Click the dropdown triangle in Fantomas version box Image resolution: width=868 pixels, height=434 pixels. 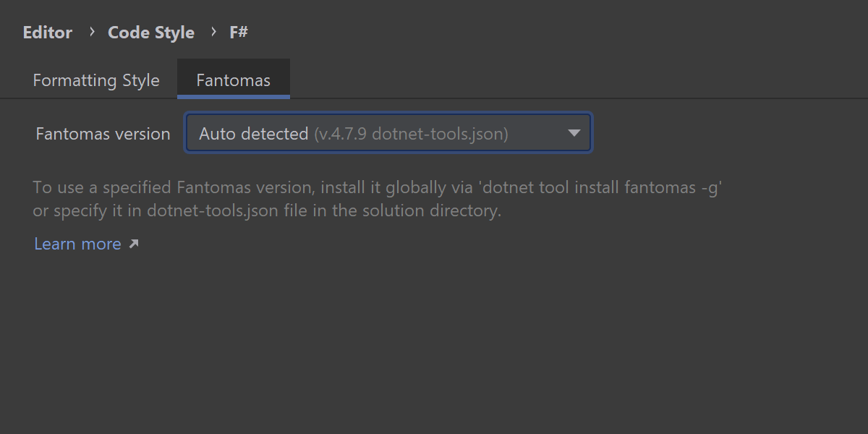click(574, 133)
